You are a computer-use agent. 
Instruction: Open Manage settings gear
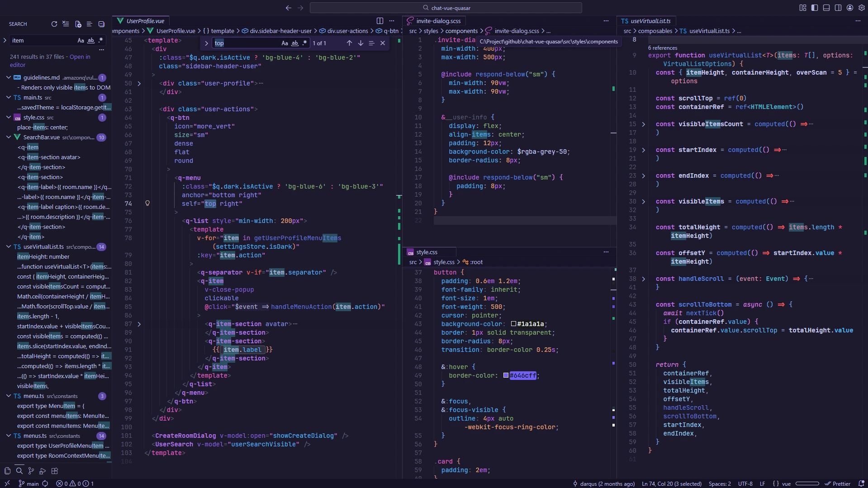861,8
